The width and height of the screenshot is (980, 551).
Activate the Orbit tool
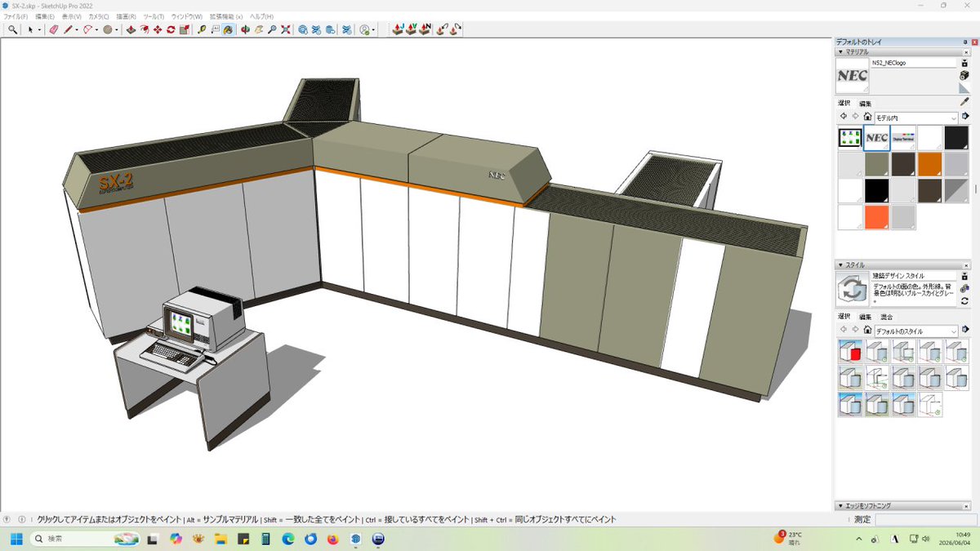click(x=244, y=29)
